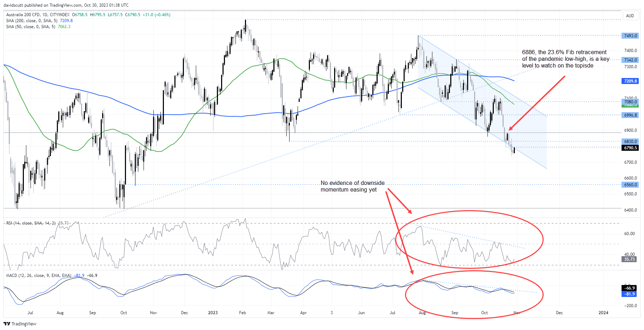Viewport: 644px width, 330px height.
Task: Click the RSI 40.00 axis label
Action: [x=630, y=254]
